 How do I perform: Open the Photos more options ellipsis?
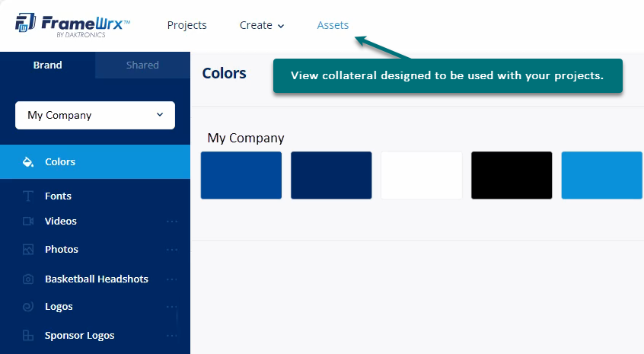(x=172, y=250)
